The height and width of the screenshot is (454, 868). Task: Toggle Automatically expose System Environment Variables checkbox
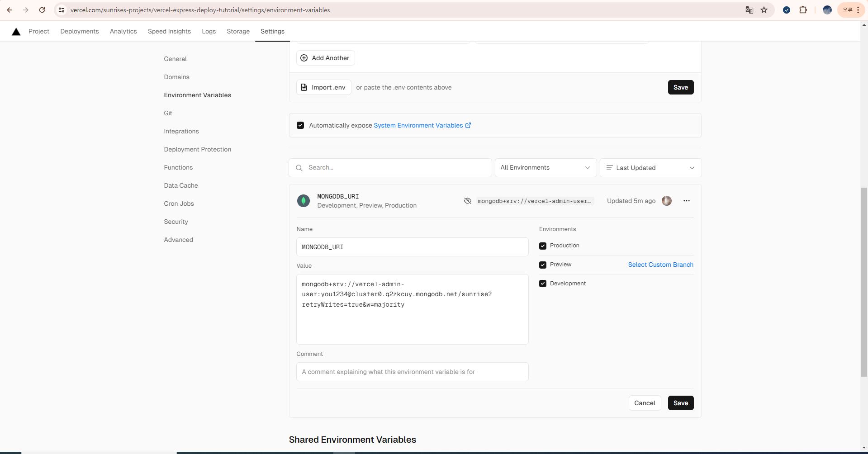[300, 125]
